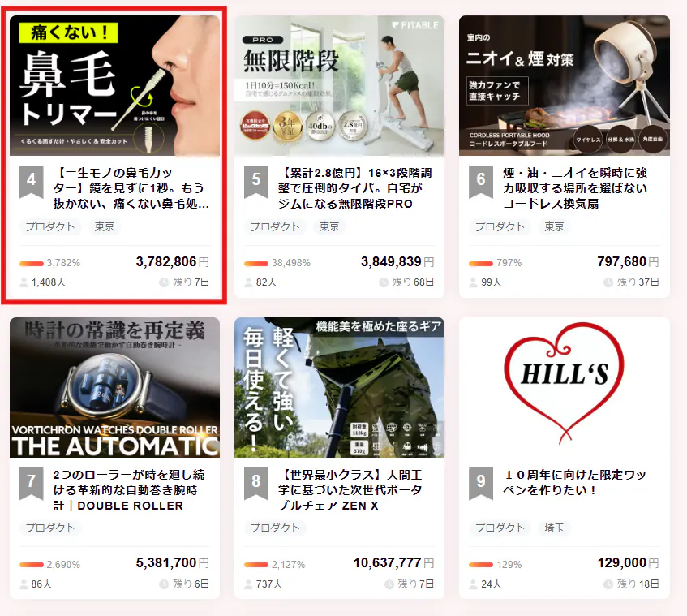Image resolution: width=687 pixels, height=616 pixels.
Task: Click the rank 8 ribbon badge icon
Action: [x=255, y=483]
